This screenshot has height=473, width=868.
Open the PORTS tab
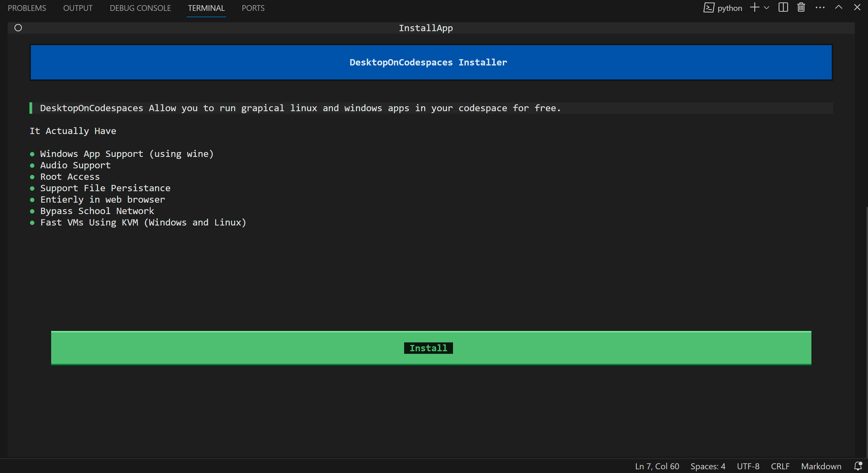(253, 8)
